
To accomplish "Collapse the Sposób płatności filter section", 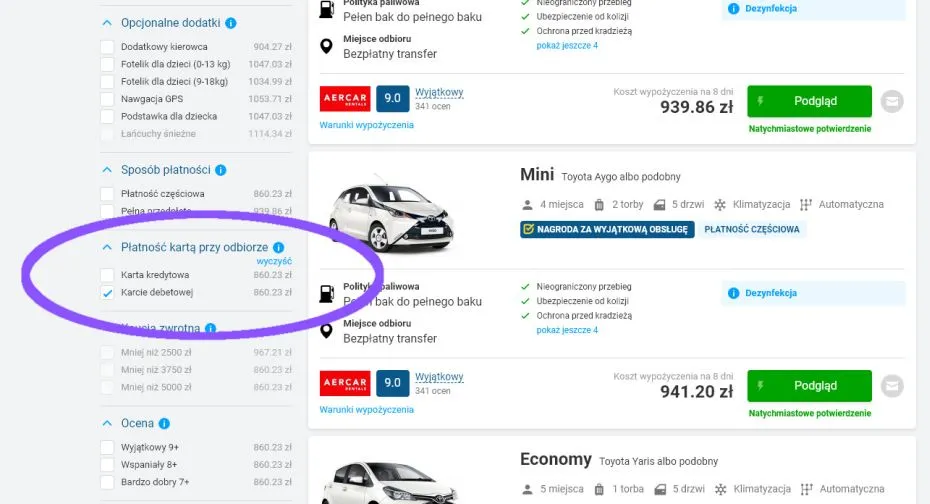I will (x=107, y=170).
